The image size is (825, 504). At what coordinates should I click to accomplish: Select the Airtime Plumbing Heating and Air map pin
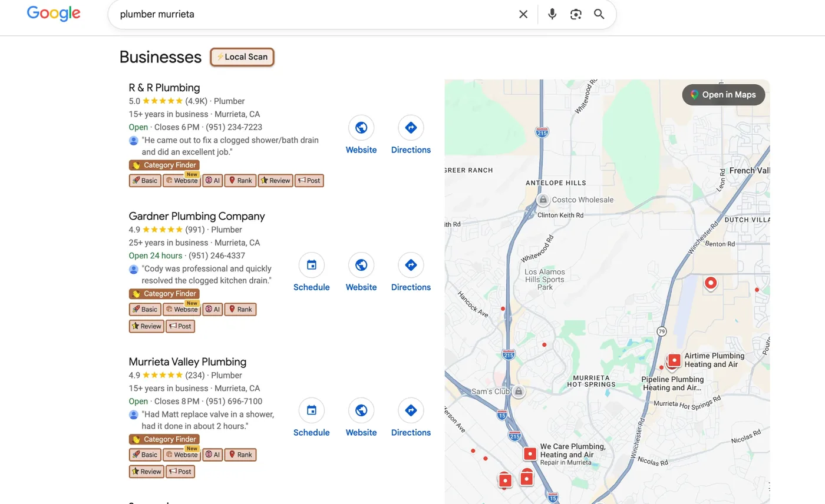pyautogui.click(x=674, y=360)
